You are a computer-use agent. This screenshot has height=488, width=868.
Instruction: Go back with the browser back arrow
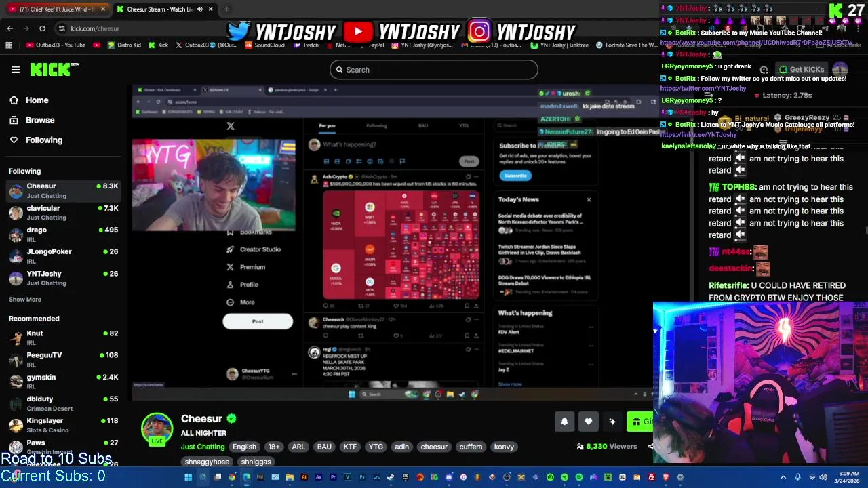pyautogui.click(x=9, y=28)
